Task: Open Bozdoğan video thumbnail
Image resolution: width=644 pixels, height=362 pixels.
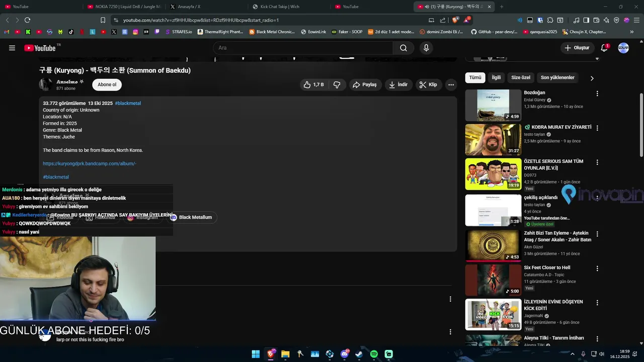Action: (493, 105)
